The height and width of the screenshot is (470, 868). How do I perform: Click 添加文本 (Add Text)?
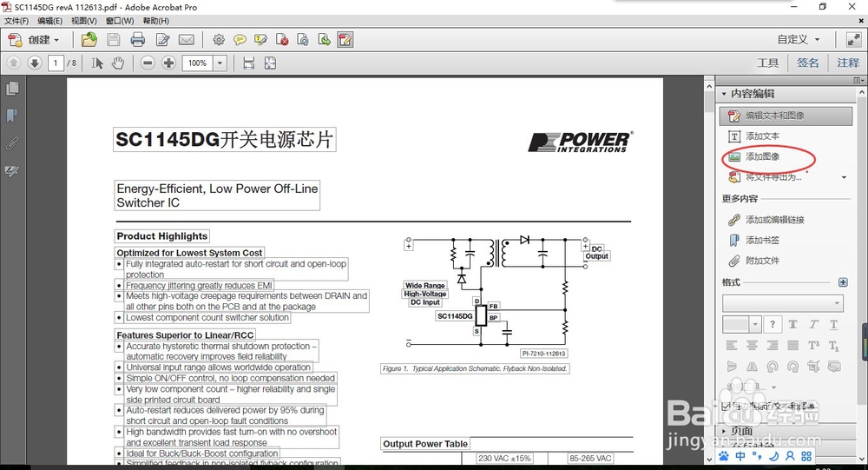762,136
